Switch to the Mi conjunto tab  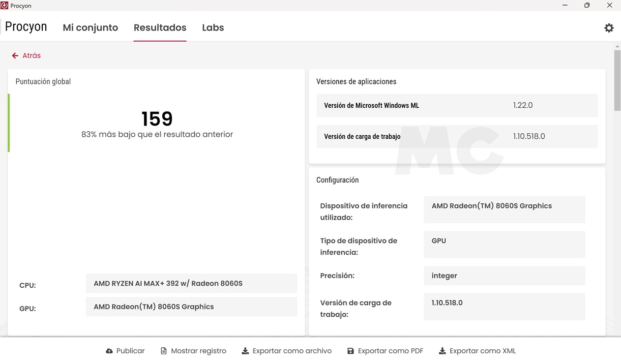(x=90, y=28)
